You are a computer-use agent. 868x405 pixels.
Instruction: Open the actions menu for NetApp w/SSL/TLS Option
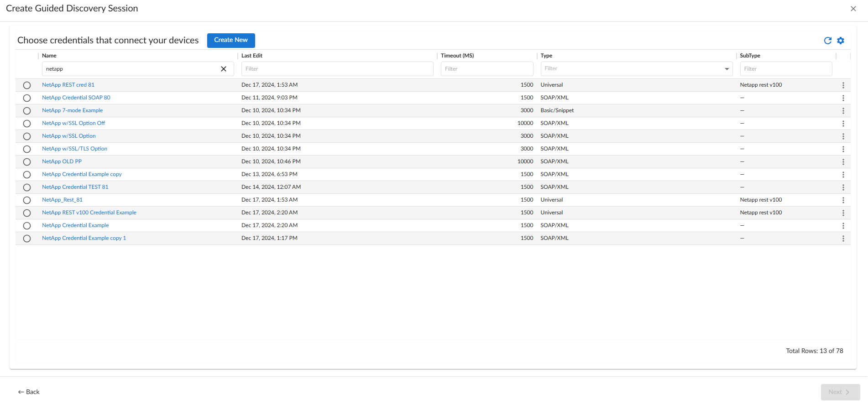coord(843,149)
